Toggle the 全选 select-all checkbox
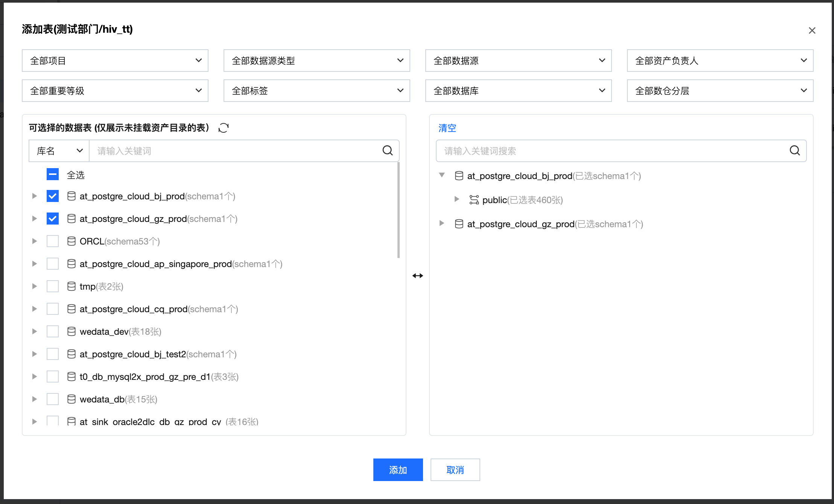Screen dimensions: 834x504 pos(53,175)
